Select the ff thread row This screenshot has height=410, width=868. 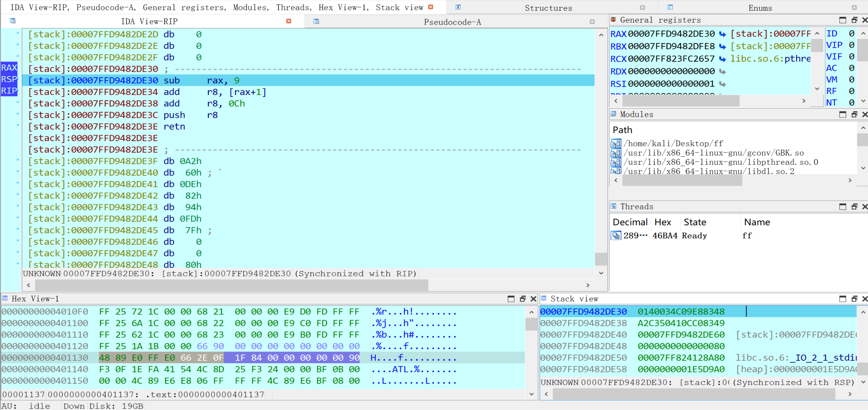pyautogui.click(x=733, y=236)
